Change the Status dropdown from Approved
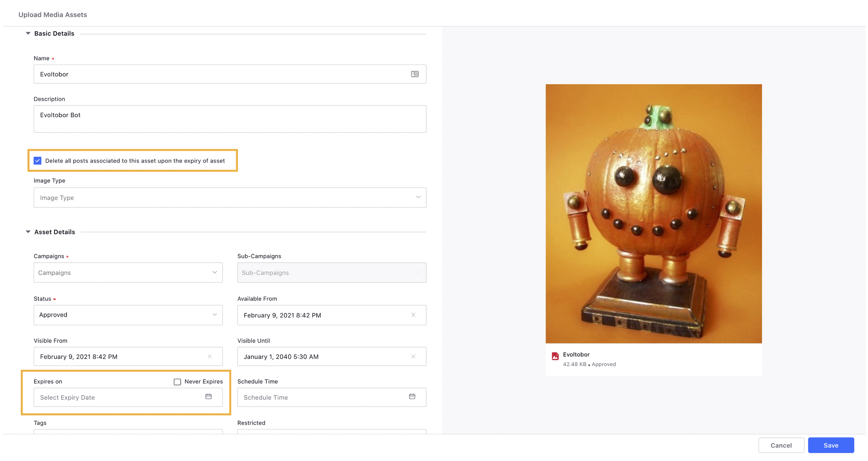 tap(128, 315)
